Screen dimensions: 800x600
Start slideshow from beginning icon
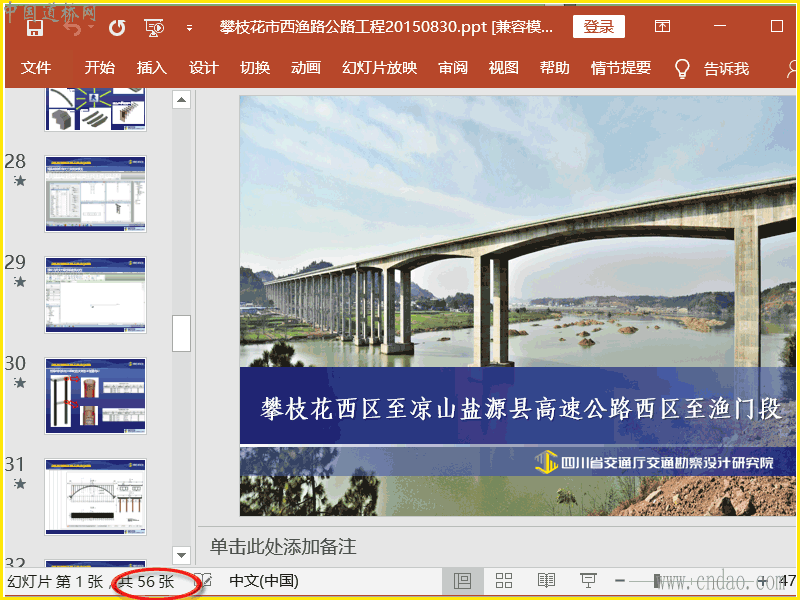(x=154, y=28)
